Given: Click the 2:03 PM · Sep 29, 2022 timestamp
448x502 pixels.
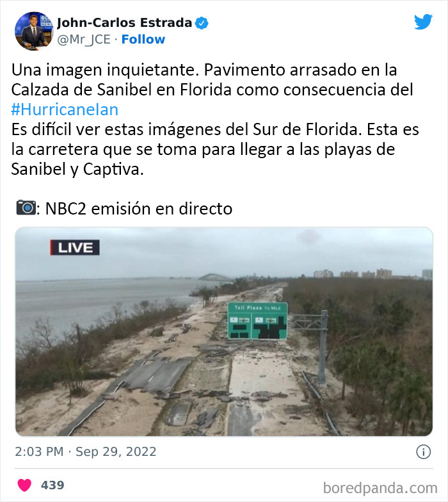Looking at the screenshot, I should pos(86,452).
